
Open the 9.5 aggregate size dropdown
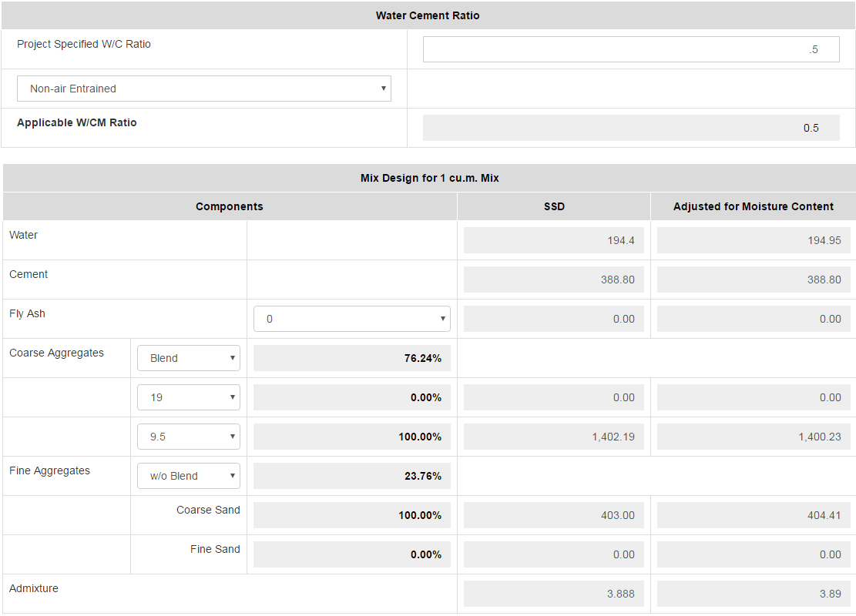(x=189, y=437)
